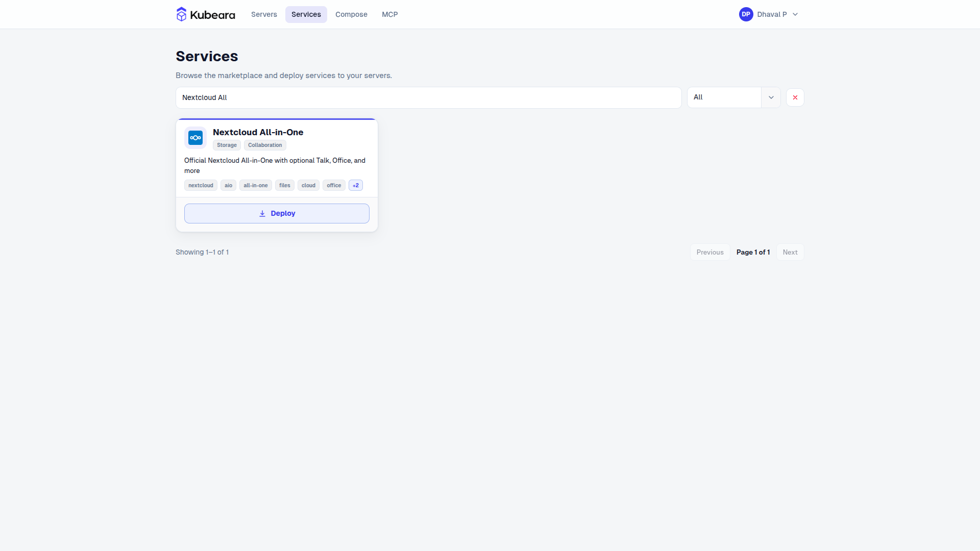
Task: Click the office tag
Action: (334, 186)
